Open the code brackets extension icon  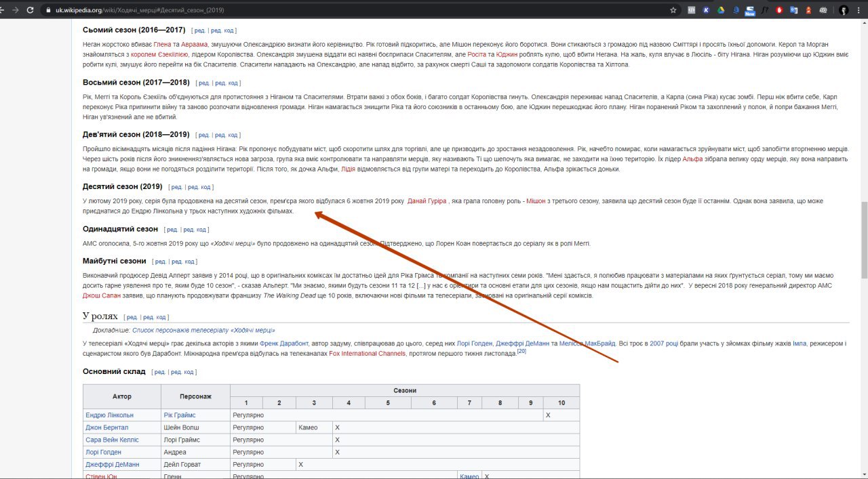(x=692, y=10)
